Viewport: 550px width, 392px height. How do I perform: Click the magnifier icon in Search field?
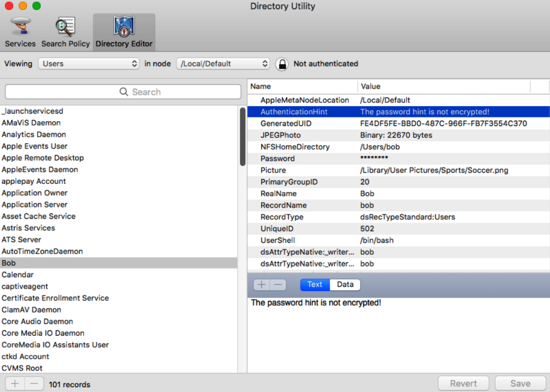(123, 92)
